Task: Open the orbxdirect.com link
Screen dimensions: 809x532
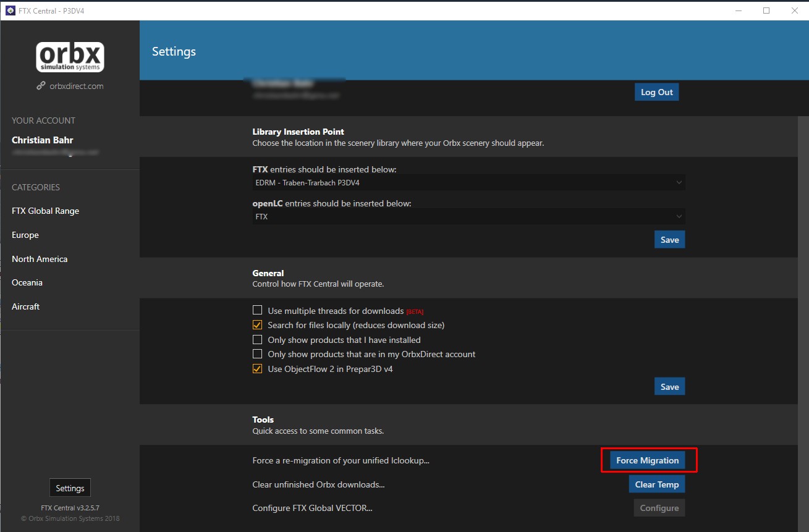Action: tap(76, 86)
